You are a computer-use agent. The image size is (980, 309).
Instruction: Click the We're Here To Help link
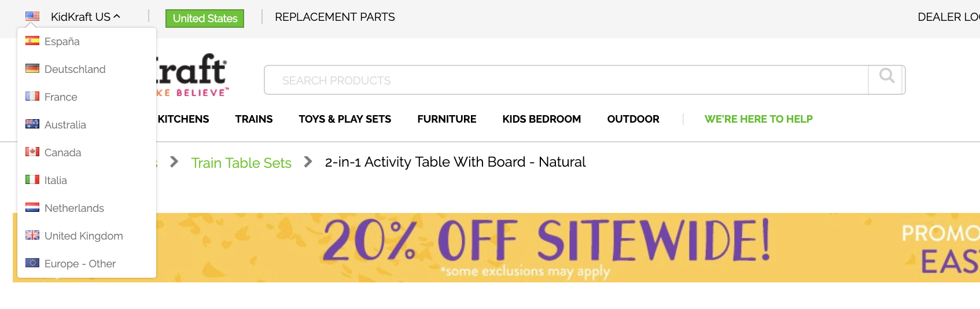pyautogui.click(x=758, y=119)
